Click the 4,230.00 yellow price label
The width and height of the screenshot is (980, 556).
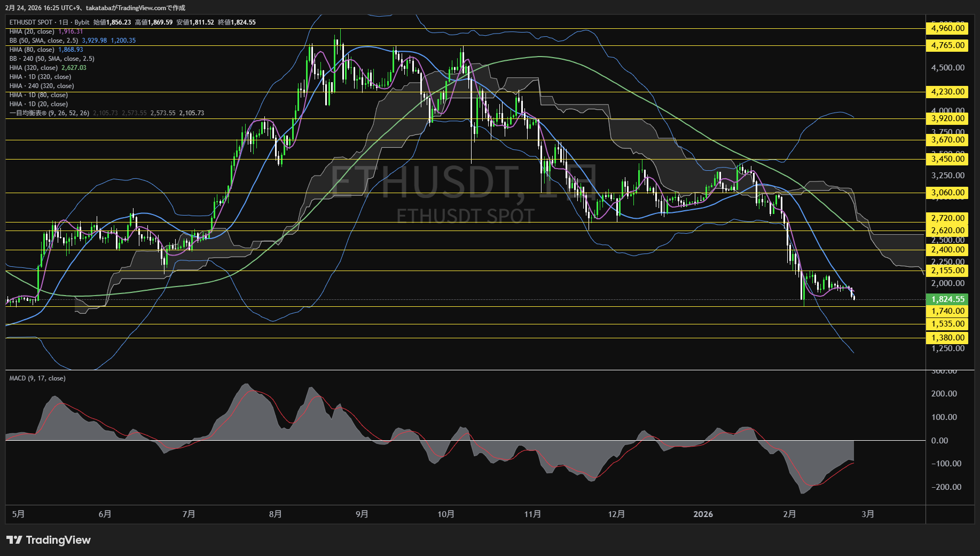click(x=947, y=92)
